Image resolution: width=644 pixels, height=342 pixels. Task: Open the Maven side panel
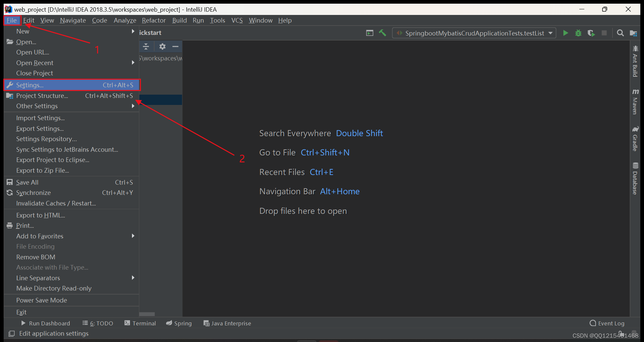pos(635,102)
